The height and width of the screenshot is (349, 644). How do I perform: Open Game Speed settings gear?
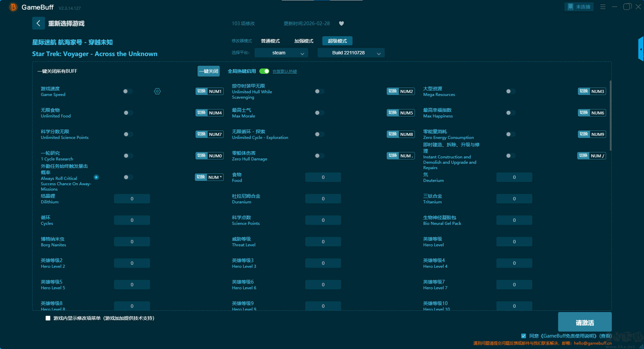(x=157, y=91)
